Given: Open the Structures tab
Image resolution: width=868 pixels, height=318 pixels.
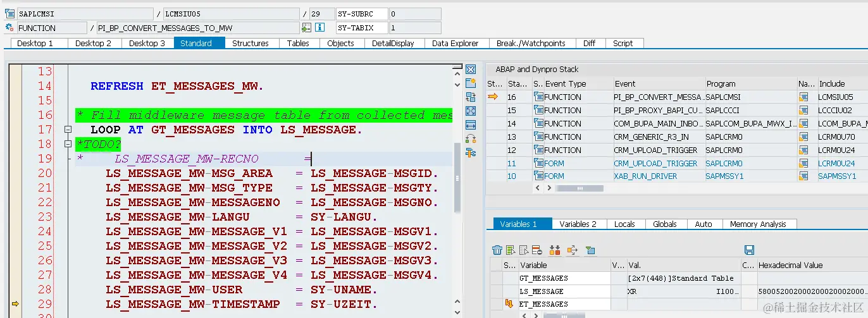Looking at the screenshot, I should pos(251,43).
